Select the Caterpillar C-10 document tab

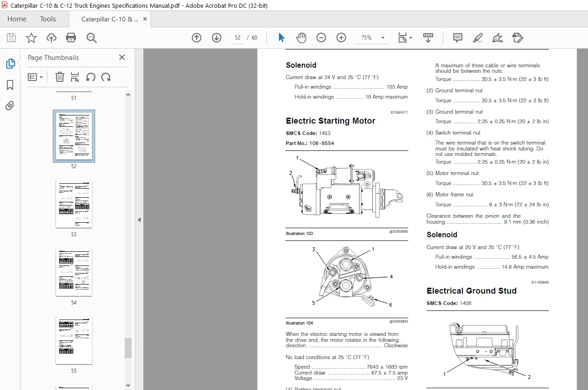tap(110, 19)
